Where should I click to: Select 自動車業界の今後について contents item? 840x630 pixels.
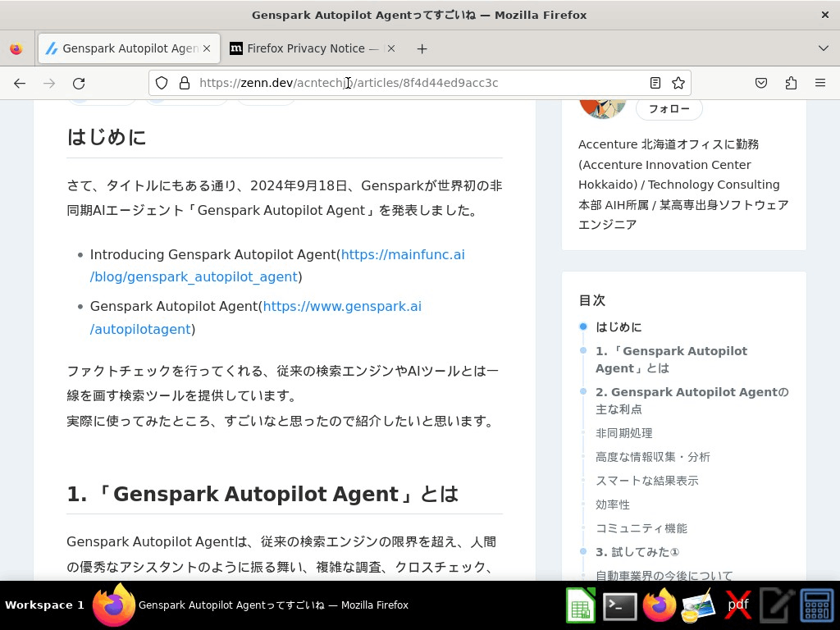pos(664,576)
